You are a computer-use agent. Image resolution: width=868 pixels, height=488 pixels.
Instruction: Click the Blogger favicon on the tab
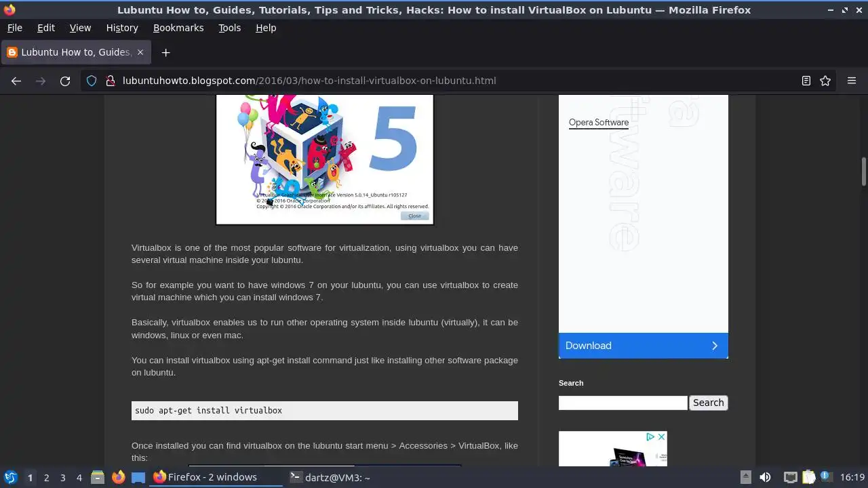tap(12, 52)
